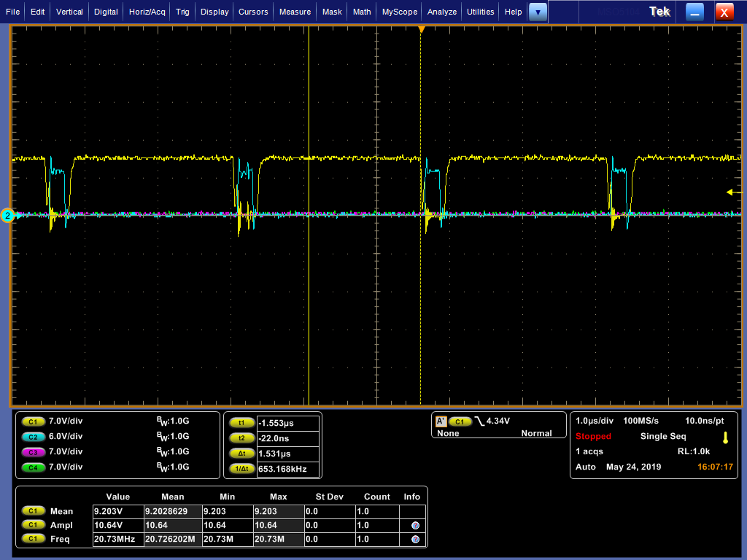Select the cyan C2 channel badge
The width and height of the screenshot is (747, 560).
pos(33,437)
